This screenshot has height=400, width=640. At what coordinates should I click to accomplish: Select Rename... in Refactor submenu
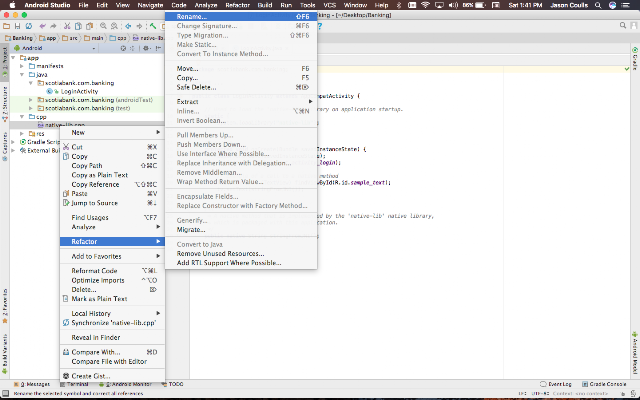click(x=241, y=17)
